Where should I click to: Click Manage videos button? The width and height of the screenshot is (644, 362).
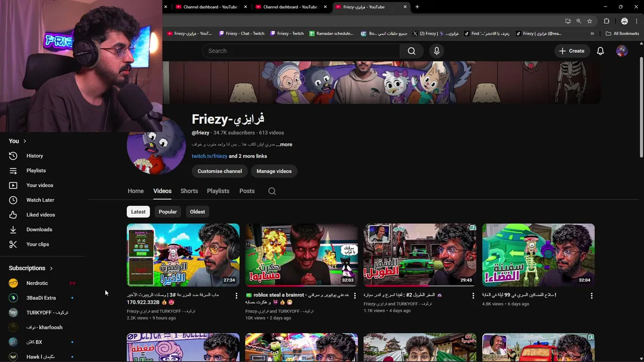274,171
